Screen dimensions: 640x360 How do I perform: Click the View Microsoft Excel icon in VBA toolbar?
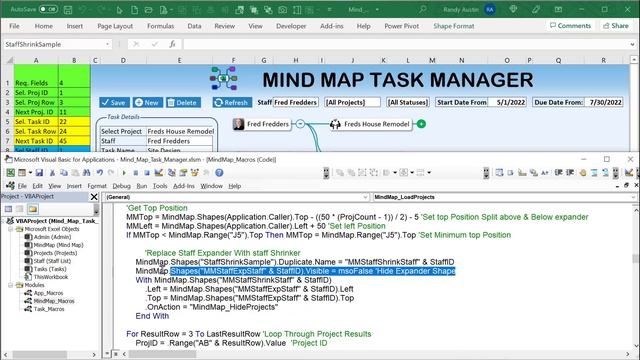[x=10, y=173]
